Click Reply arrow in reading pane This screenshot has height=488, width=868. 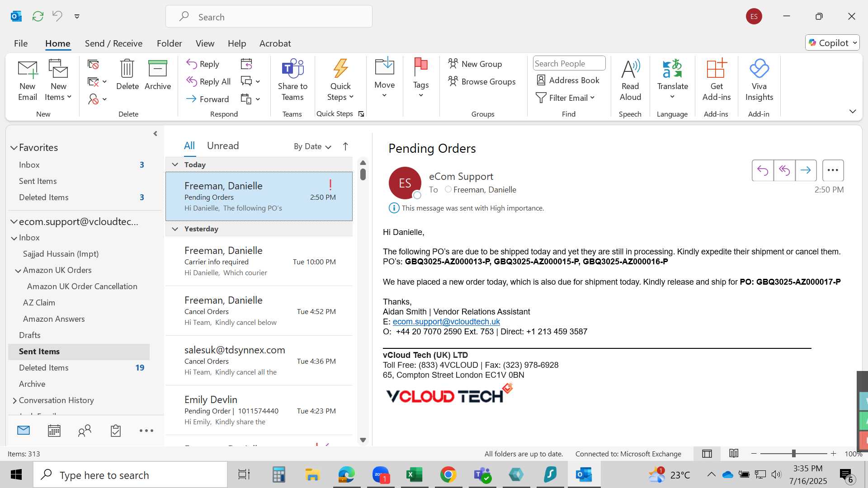763,170
